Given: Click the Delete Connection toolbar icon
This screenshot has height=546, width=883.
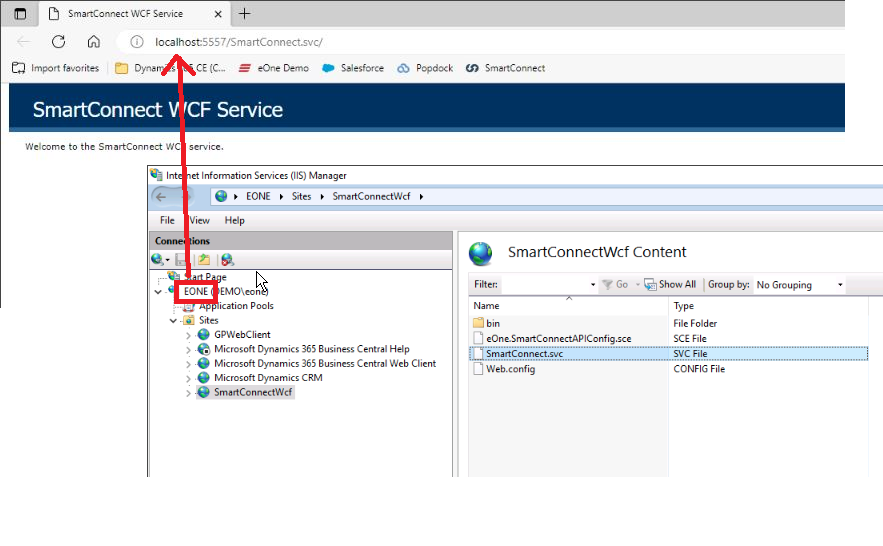Looking at the screenshot, I should (x=227, y=259).
